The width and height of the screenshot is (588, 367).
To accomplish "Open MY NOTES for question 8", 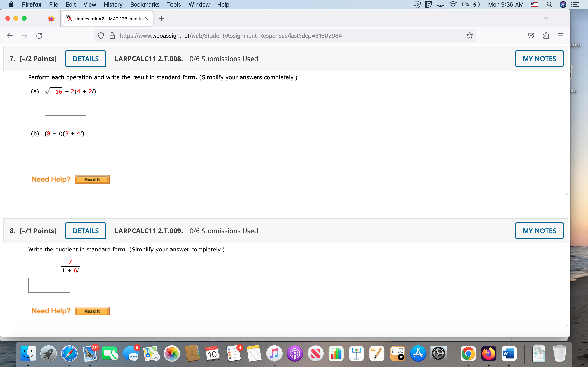I will pos(539,231).
